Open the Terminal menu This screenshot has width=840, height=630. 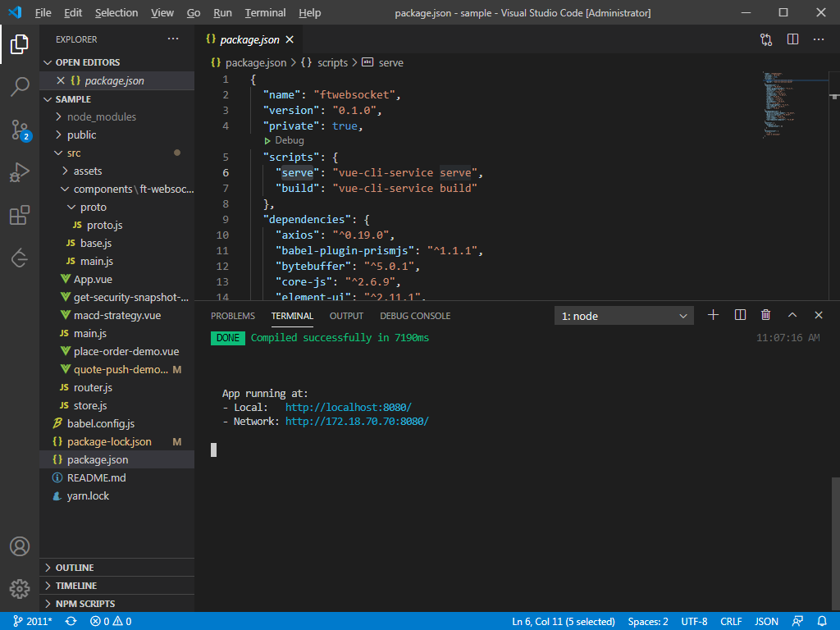[x=265, y=12]
